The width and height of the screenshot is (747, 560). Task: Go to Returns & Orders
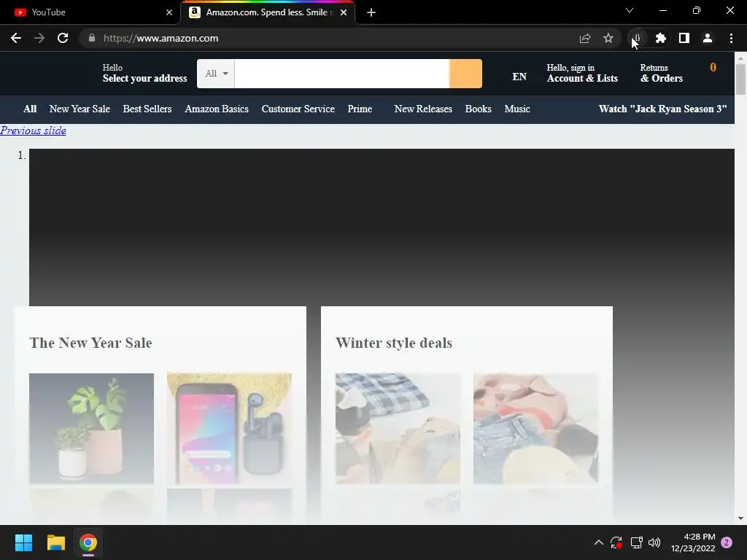(x=661, y=74)
